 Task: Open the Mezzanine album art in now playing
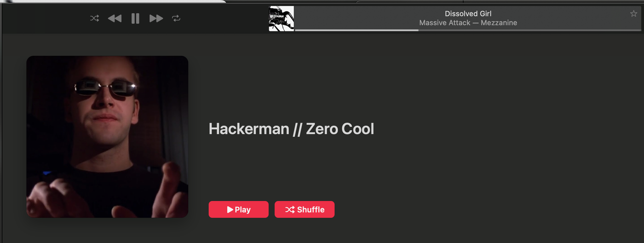coord(282,18)
